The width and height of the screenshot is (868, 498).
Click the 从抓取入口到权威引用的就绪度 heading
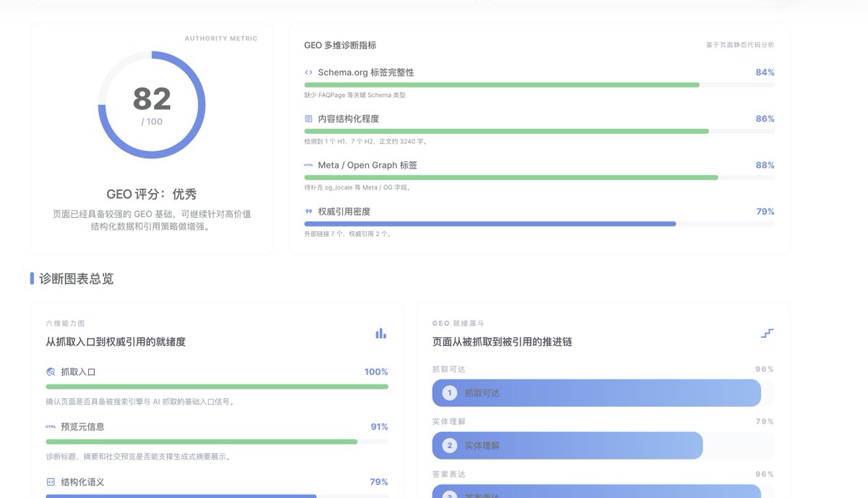[116, 342]
